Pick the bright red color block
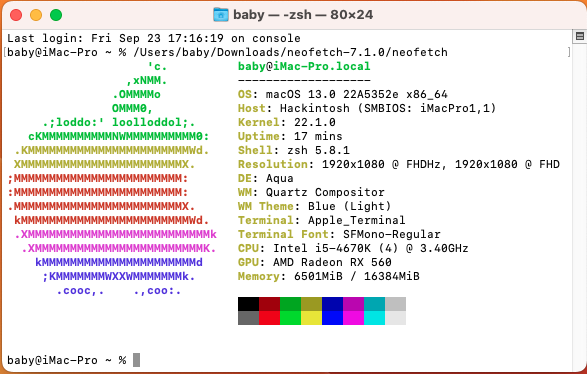This screenshot has width=587, height=374. click(x=270, y=318)
